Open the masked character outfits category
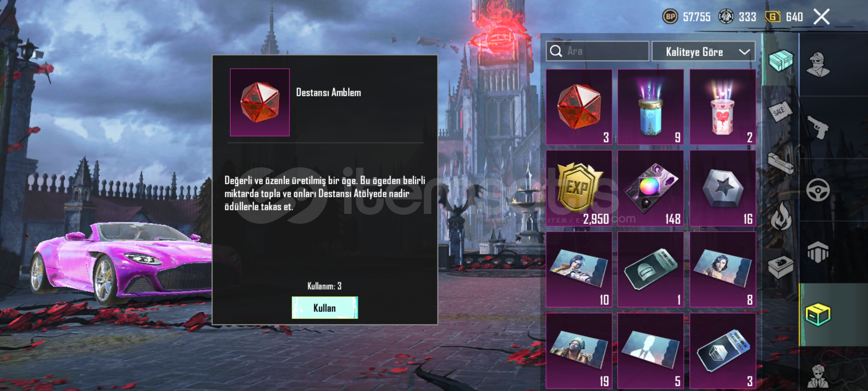 (818, 64)
